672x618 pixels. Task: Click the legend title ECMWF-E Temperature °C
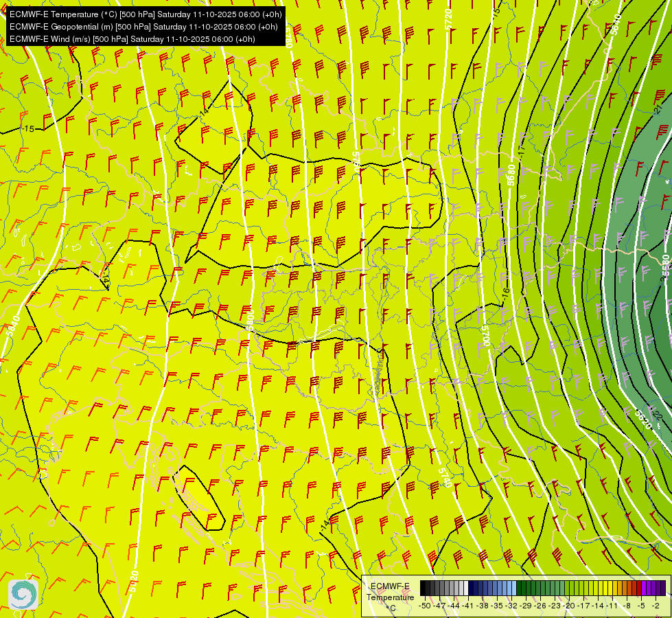(x=390, y=597)
